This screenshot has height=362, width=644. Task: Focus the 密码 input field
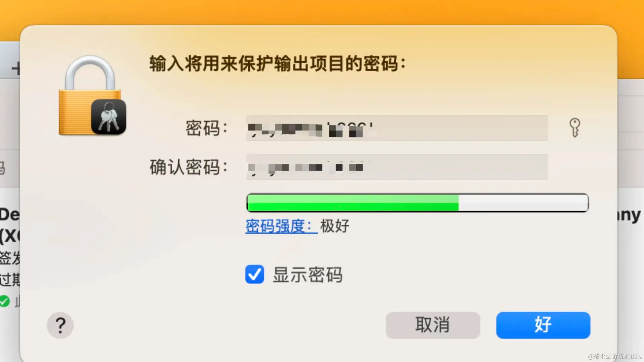click(x=397, y=128)
